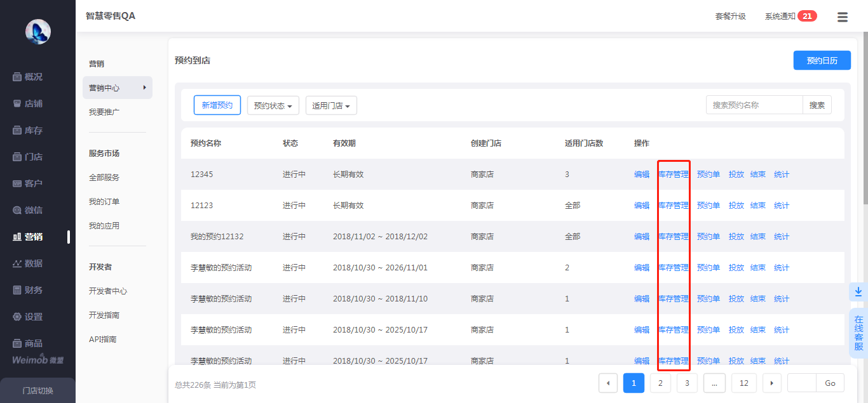The height and width of the screenshot is (403, 868).
Task: Click 投放 for reservation 12345
Action: (736, 175)
